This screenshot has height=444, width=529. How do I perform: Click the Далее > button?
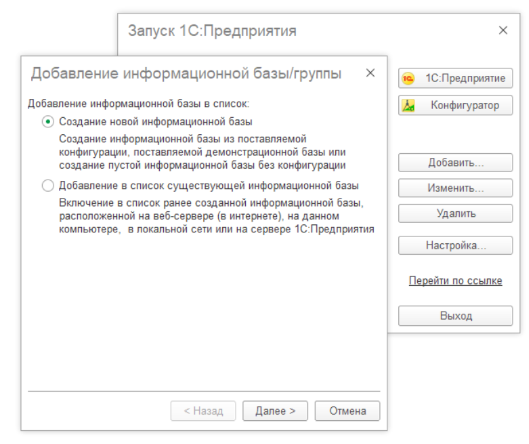[x=275, y=411]
